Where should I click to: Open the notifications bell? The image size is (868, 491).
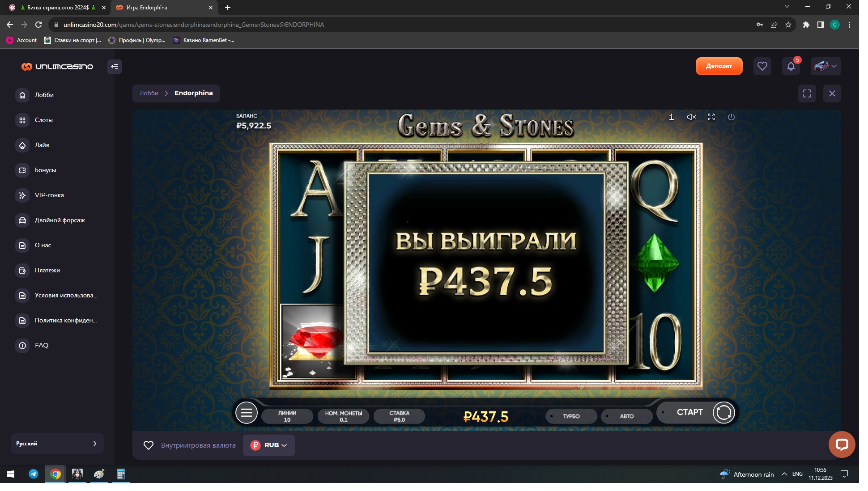coord(791,67)
